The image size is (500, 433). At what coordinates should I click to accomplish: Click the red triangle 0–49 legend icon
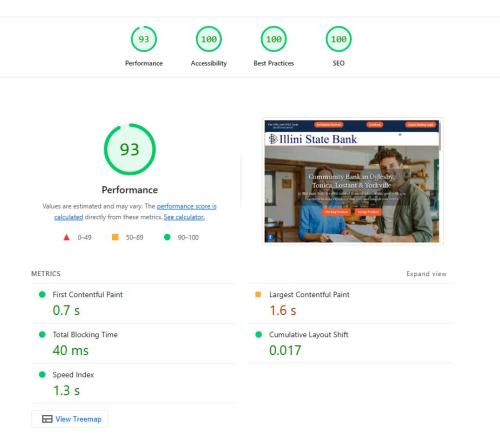click(66, 237)
